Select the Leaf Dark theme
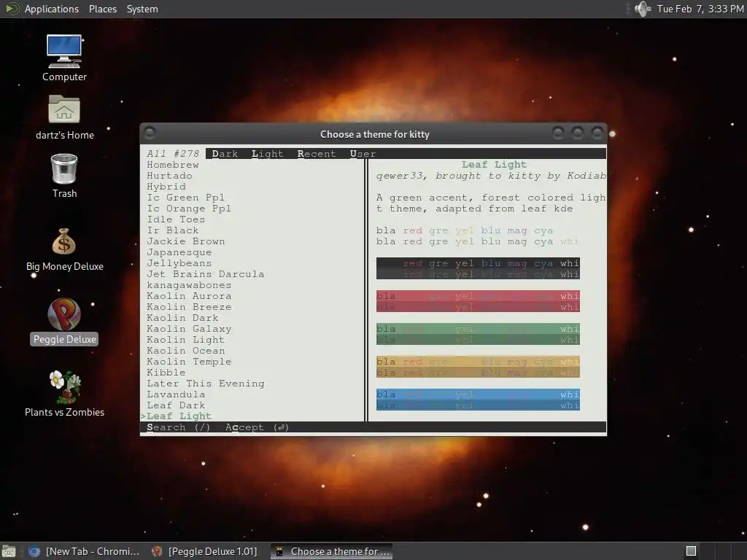Image resolution: width=747 pixels, height=560 pixels. [176, 405]
